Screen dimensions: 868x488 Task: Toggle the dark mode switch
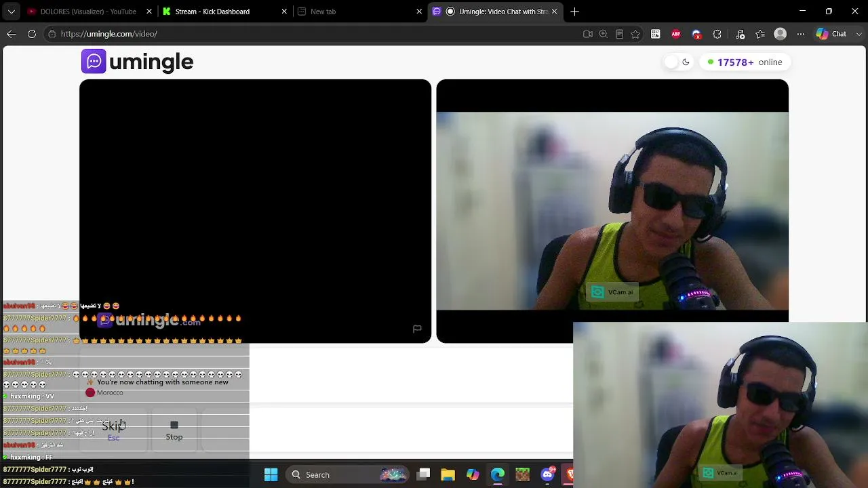(677, 62)
